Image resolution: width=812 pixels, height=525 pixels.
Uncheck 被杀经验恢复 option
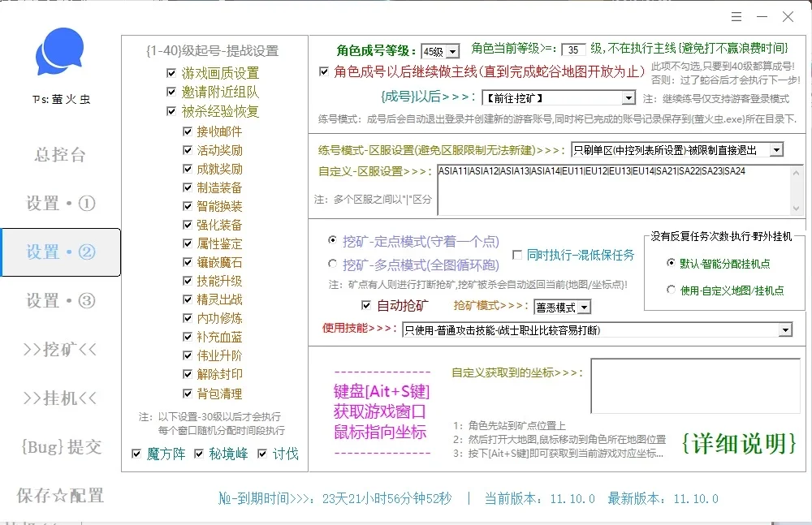pyautogui.click(x=171, y=111)
